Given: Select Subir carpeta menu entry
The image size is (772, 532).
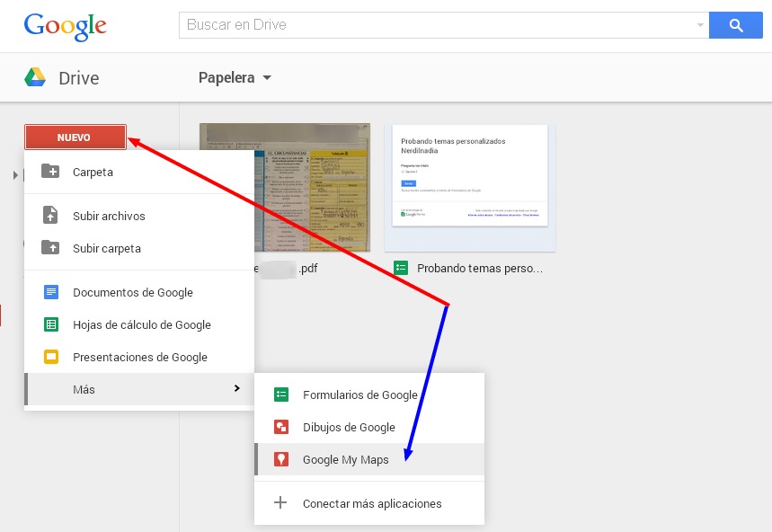Looking at the screenshot, I should tap(139, 248).
